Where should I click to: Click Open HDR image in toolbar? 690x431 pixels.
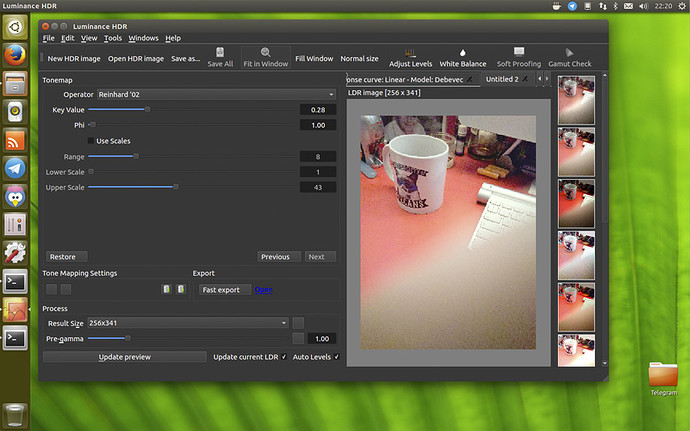pyautogui.click(x=136, y=59)
